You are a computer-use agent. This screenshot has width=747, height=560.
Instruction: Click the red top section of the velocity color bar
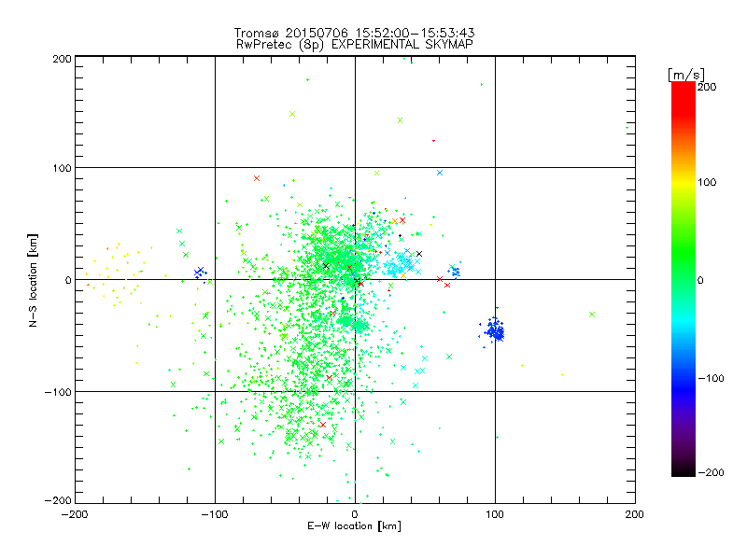coord(684,98)
